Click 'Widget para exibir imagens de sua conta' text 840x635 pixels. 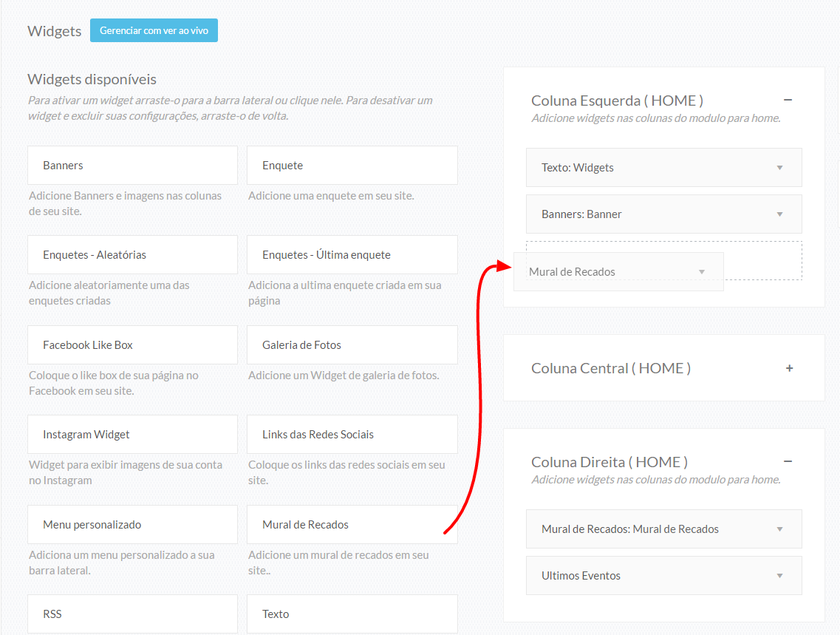(126, 464)
